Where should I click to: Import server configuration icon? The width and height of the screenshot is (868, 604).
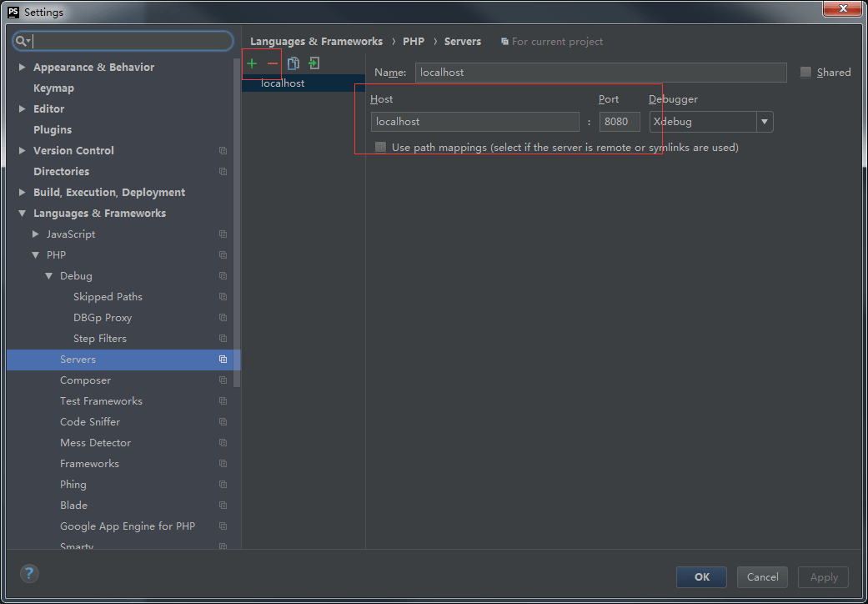coord(314,63)
